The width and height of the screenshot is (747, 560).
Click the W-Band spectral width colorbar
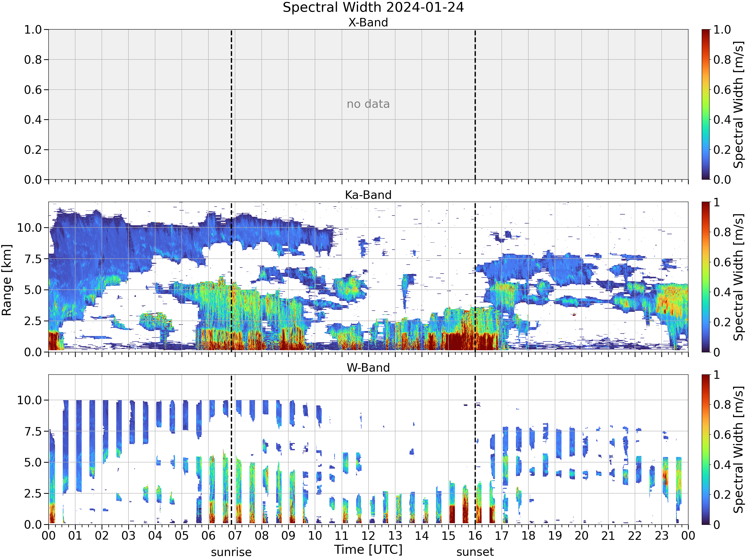(x=706, y=449)
